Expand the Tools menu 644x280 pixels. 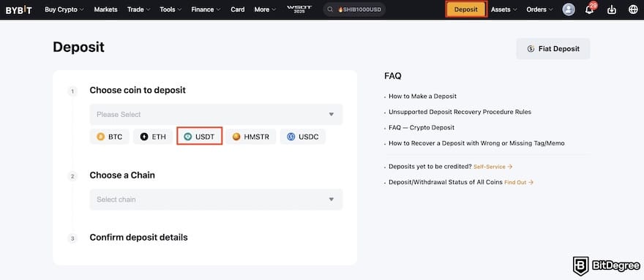click(x=171, y=10)
